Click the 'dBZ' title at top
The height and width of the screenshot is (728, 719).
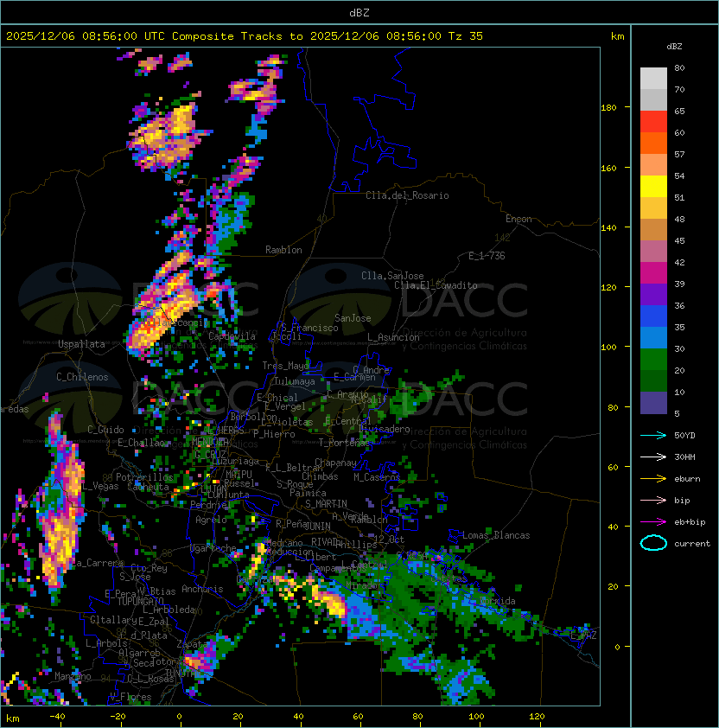click(359, 12)
